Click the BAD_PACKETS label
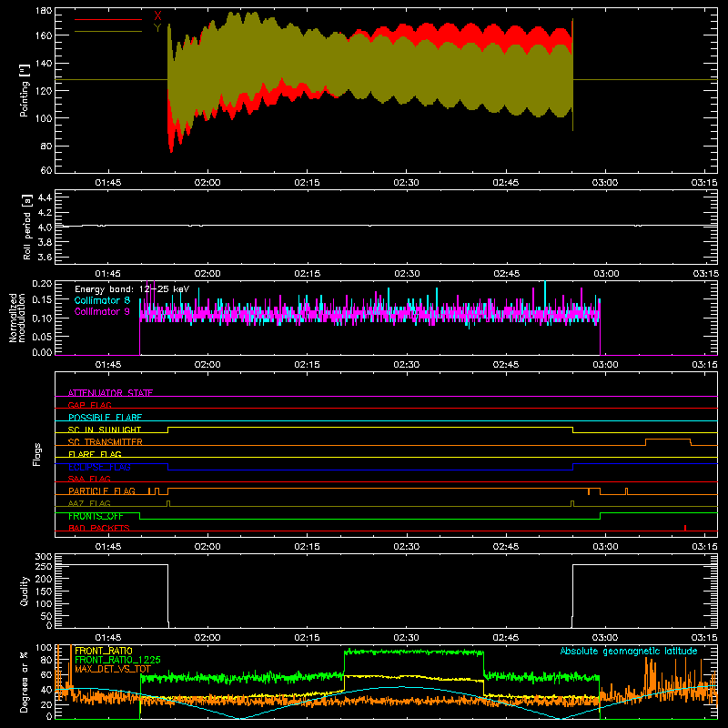The image size is (728, 728). pos(99,528)
